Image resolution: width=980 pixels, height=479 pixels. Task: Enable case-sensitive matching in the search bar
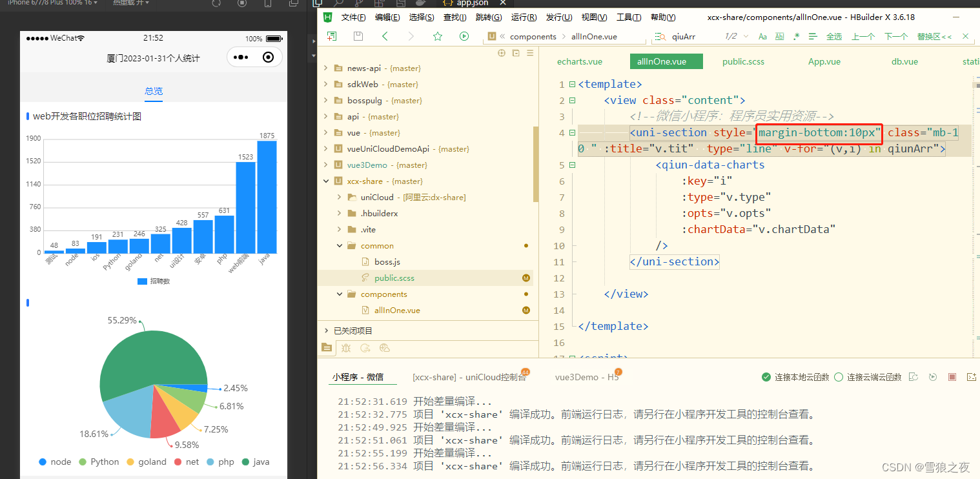(762, 36)
